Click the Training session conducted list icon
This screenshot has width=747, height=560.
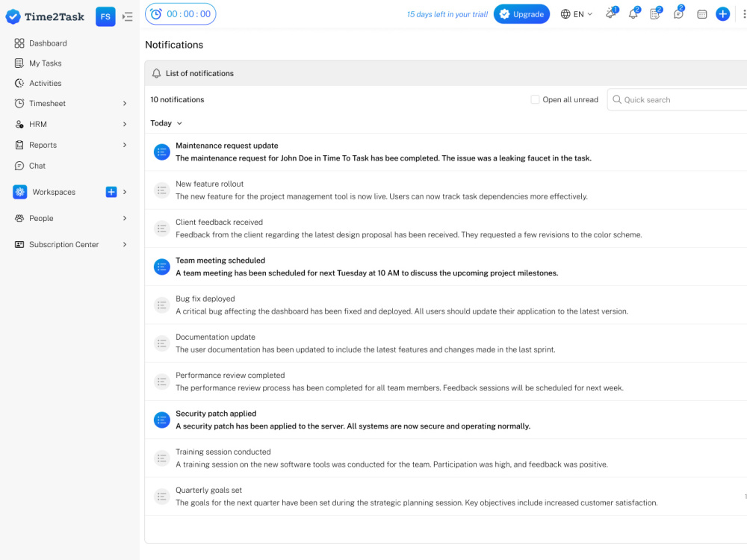[x=162, y=458]
